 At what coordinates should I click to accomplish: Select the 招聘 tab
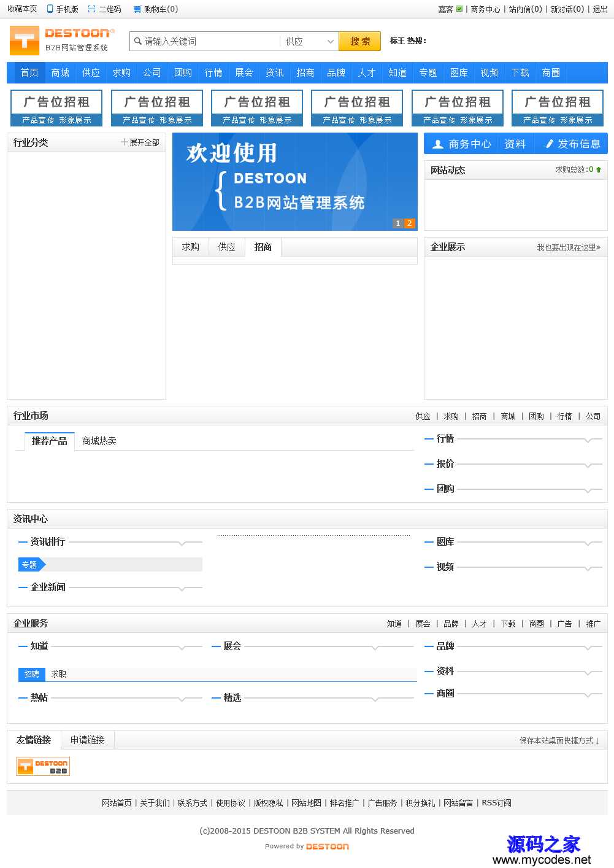click(x=32, y=674)
